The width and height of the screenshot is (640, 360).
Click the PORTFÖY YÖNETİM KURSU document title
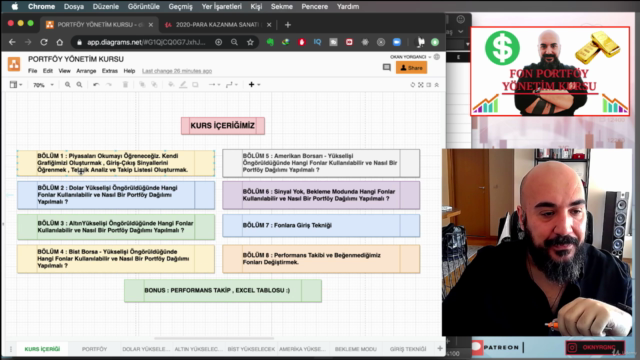tap(76, 59)
